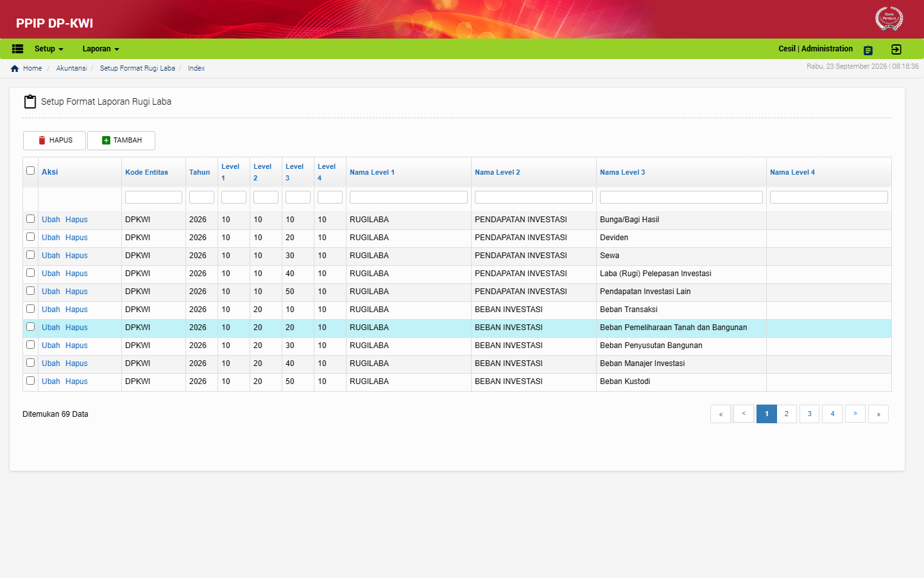This screenshot has height=578, width=924.
Task: Go to pagination page 4
Action: coord(833,414)
